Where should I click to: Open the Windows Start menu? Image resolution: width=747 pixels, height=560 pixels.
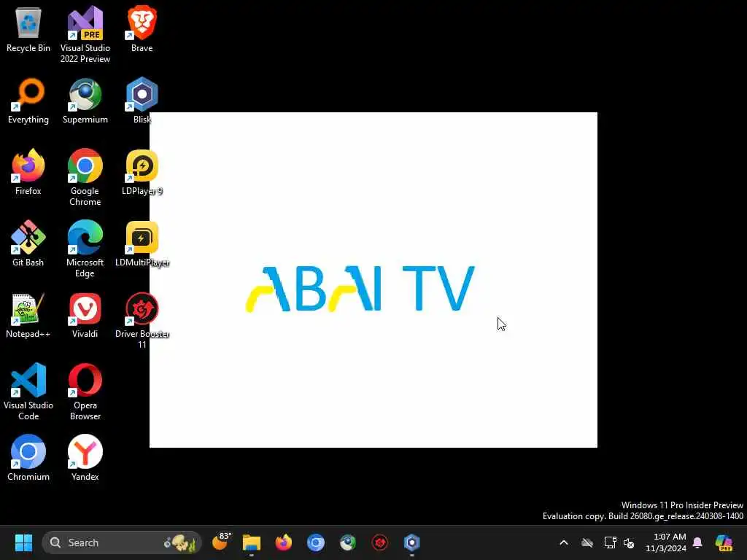coord(23,542)
